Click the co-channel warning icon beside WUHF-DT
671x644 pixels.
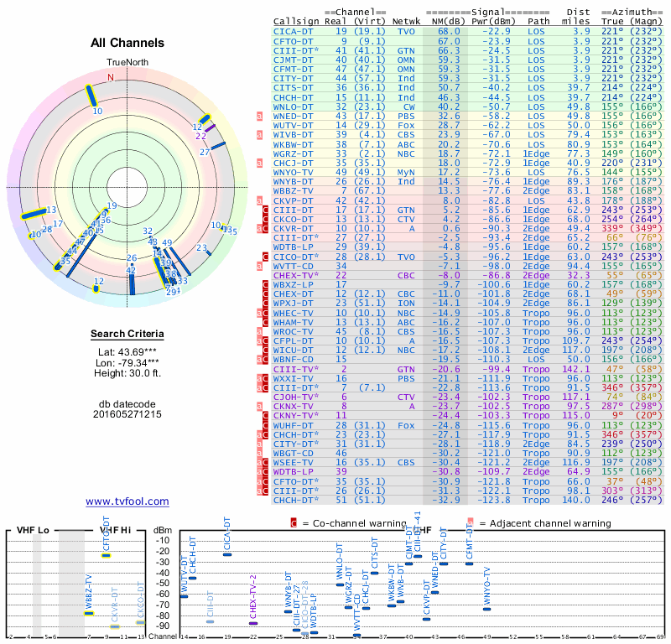point(265,424)
